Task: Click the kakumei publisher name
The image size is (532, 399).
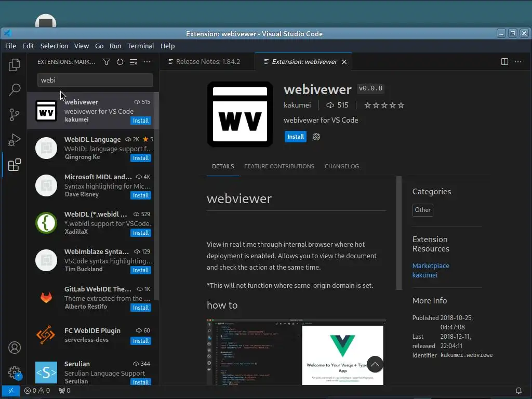Action: click(x=297, y=105)
